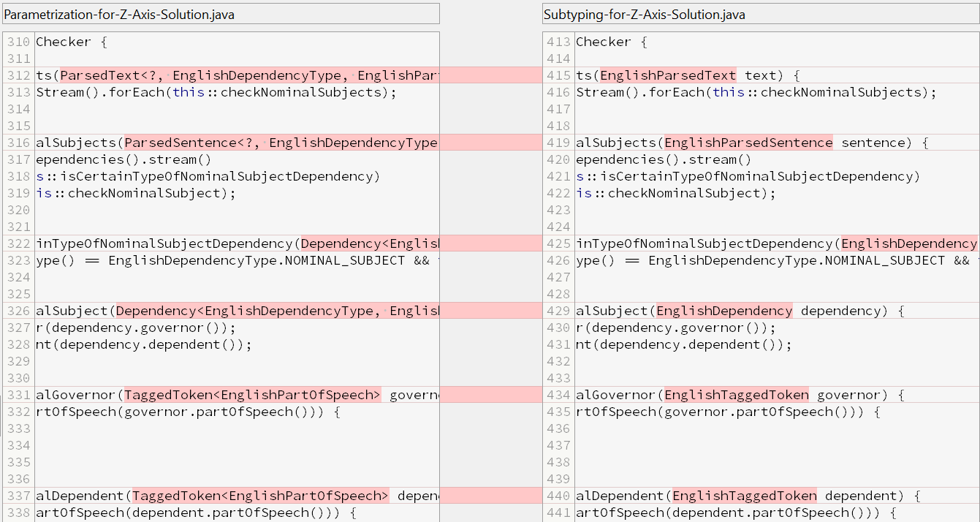Screen dimensions: 980x522
Task: Click highlighted TaggedToken<EnglishPartOfSpeech> on line 331
Action: [252, 395]
